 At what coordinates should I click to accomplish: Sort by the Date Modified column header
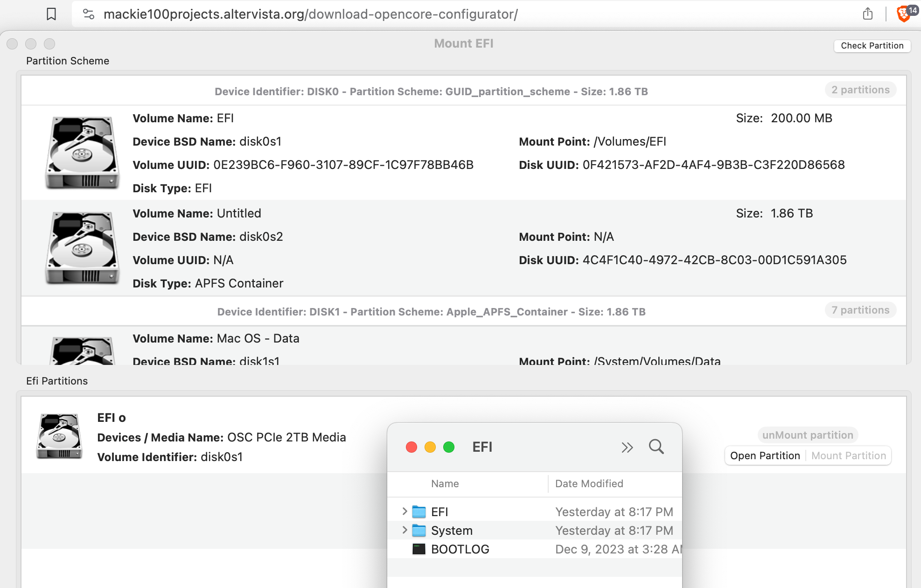(x=589, y=484)
